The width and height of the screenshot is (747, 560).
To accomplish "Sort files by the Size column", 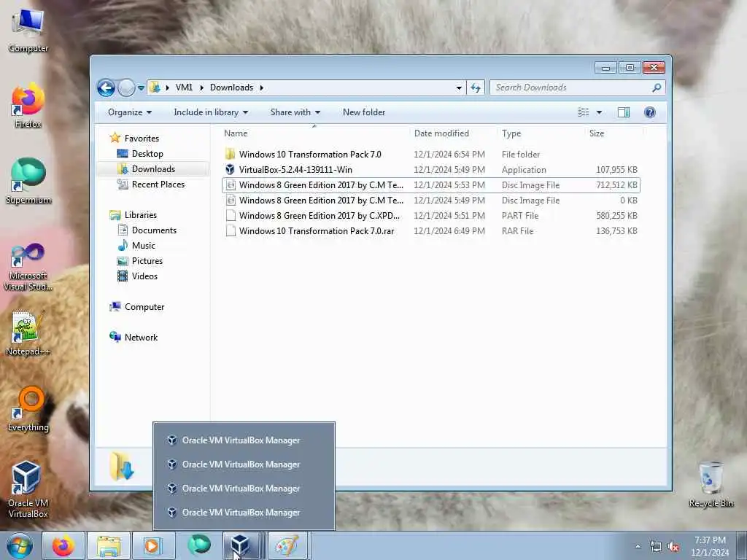I will [x=614, y=133].
